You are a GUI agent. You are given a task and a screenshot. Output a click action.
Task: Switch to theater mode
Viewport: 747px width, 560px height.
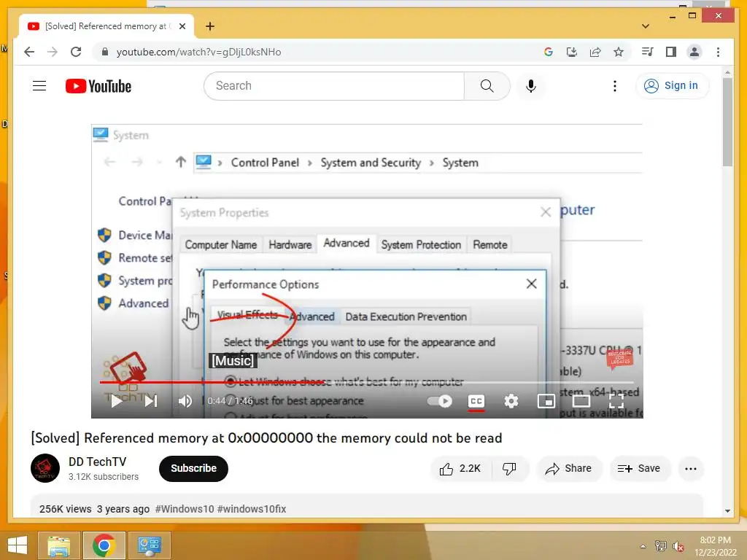pos(581,401)
